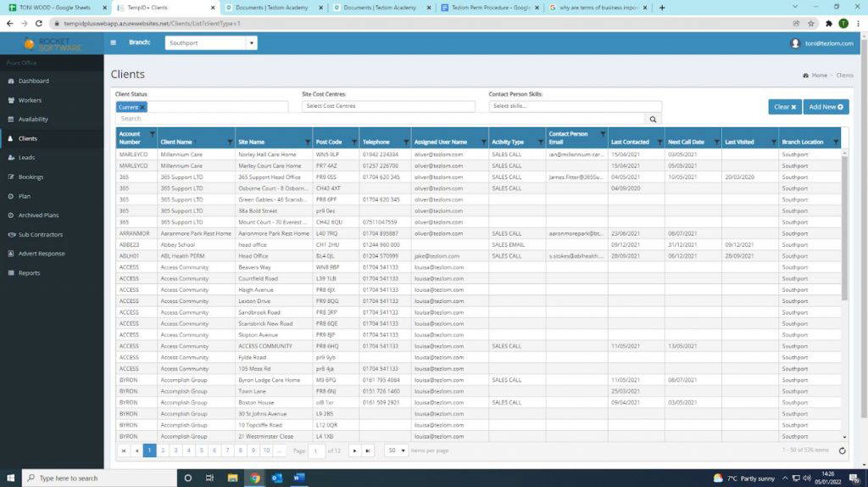Open the Select Cost Centres selector
Image resolution: width=868 pixels, height=487 pixels.
coord(388,106)
